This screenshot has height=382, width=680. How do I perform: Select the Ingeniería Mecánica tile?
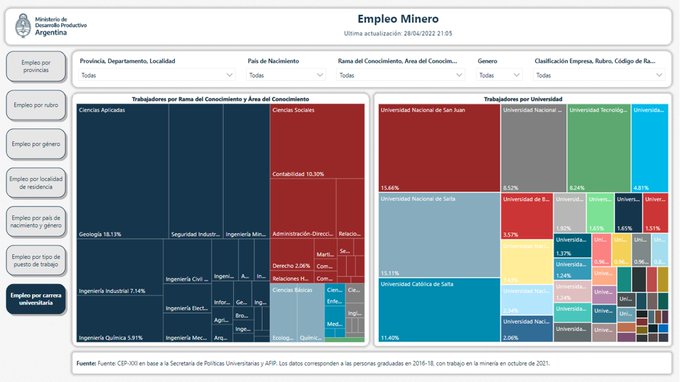tap(187, 327)
